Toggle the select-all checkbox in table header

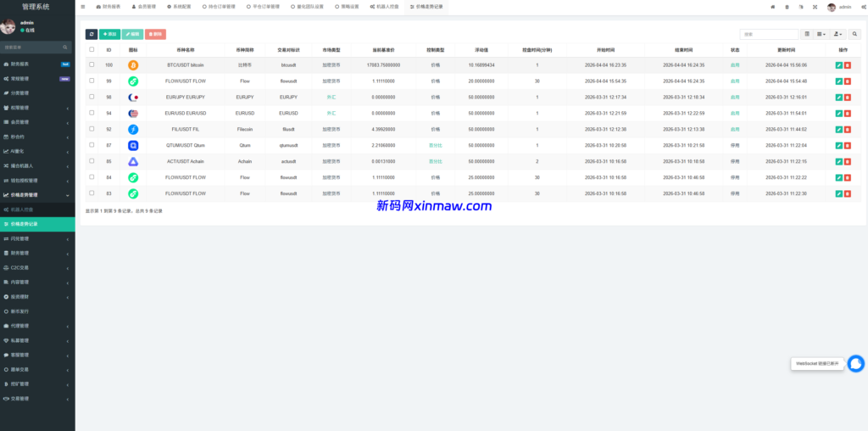(92, 49)
